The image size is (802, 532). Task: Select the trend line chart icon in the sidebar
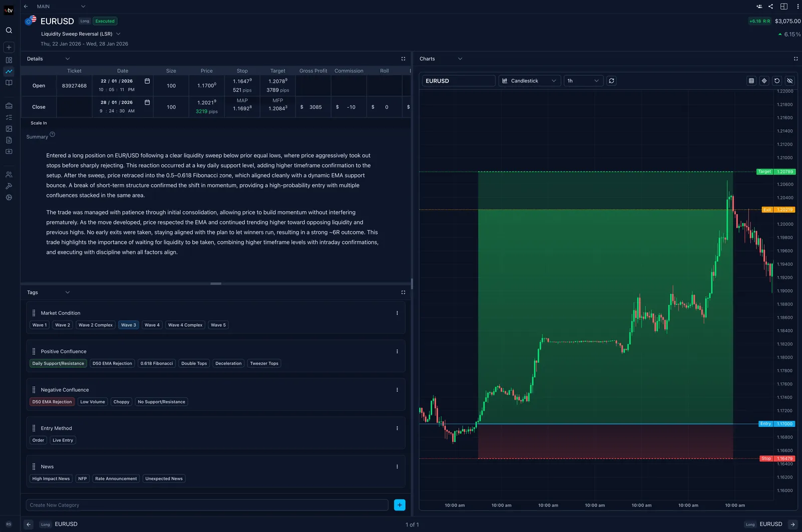(9, 72)
